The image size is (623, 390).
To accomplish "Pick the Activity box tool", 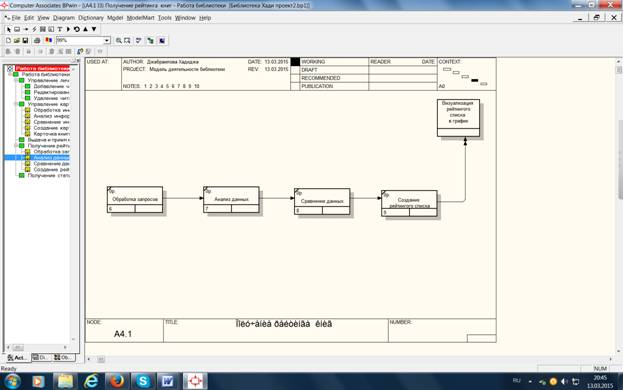I will 17,29.
